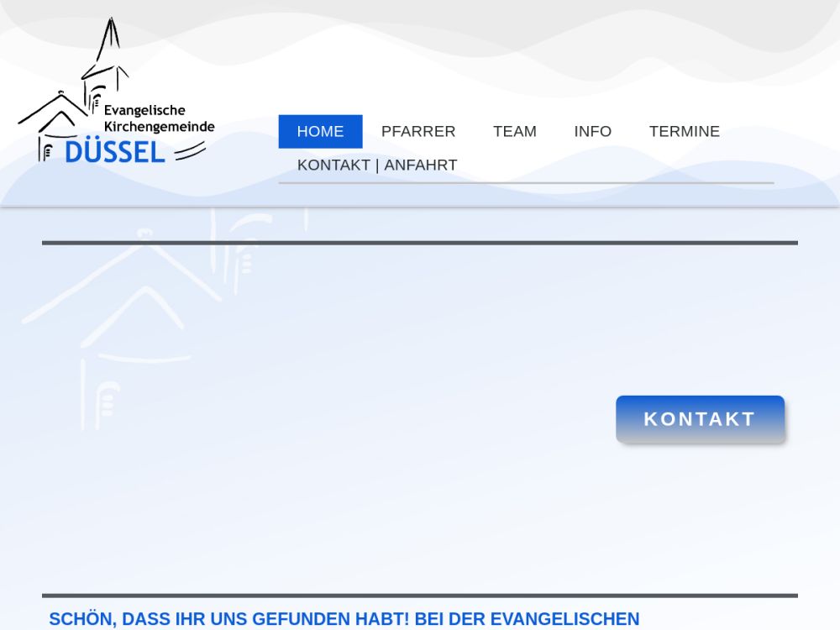Open the HOME menu item

tap(320, 132)
